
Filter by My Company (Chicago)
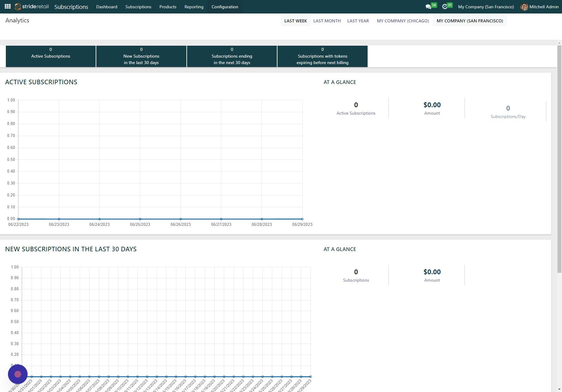(403, 21)
